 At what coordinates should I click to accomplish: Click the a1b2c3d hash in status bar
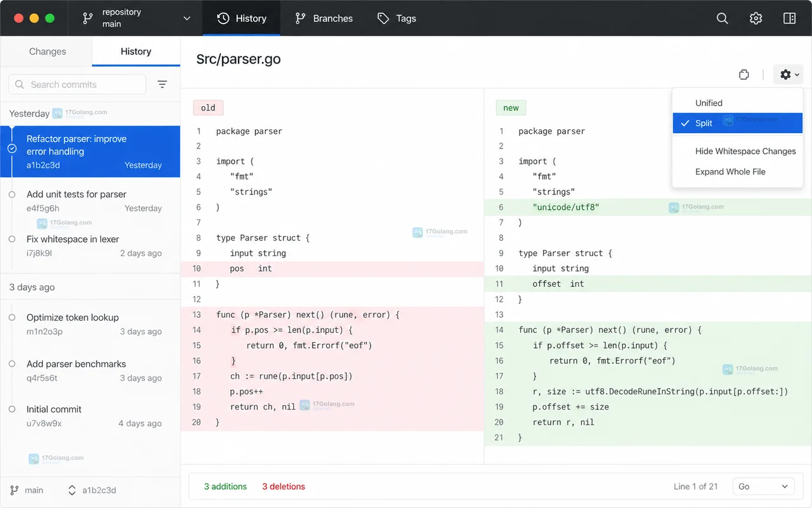[99, 490]
